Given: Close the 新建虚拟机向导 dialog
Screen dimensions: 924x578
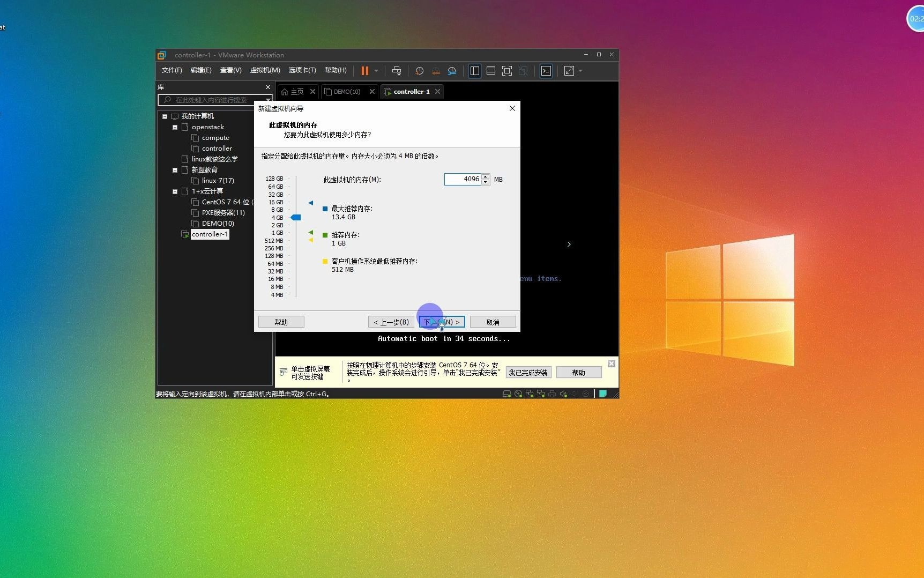Looking at the screenshot, I should click(512, 108).
